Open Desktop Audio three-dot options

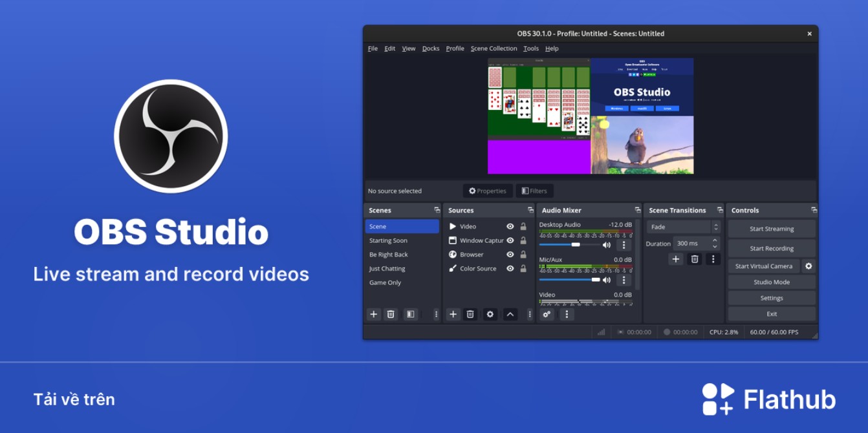click(x=624, y=245)
